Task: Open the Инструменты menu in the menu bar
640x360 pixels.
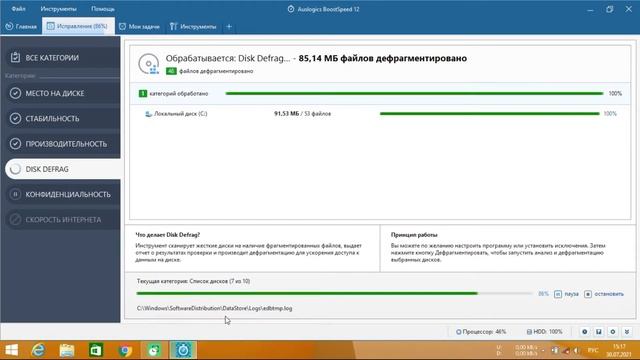Action: pyautogui.click(x=58, y=9)
